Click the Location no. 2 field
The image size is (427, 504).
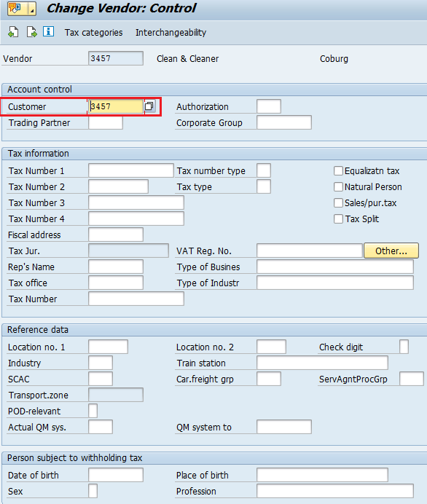271,347
